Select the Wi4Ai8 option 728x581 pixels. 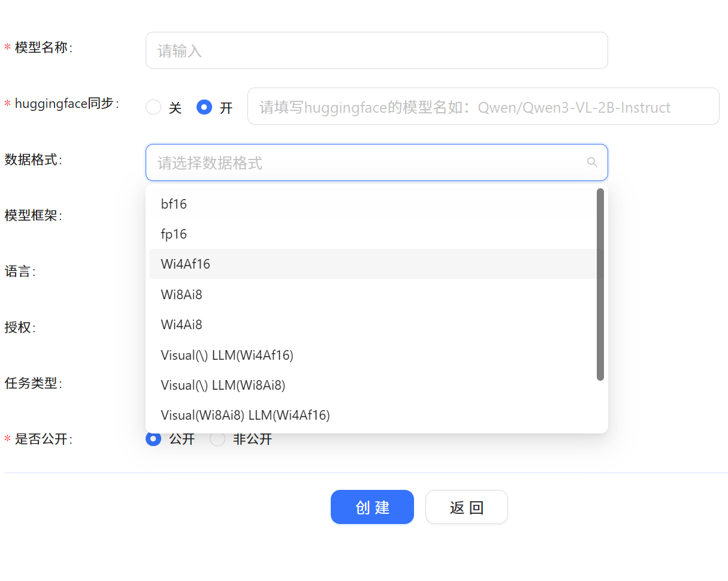[376, 324]
